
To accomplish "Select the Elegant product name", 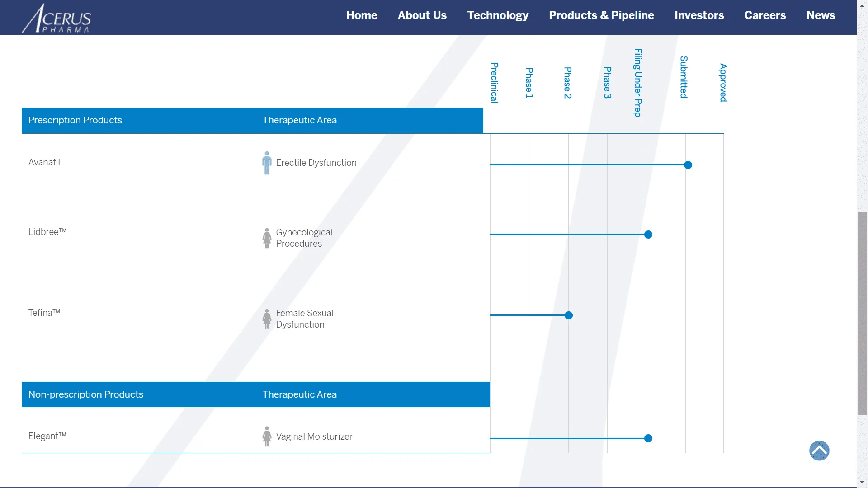I will 47,436.
